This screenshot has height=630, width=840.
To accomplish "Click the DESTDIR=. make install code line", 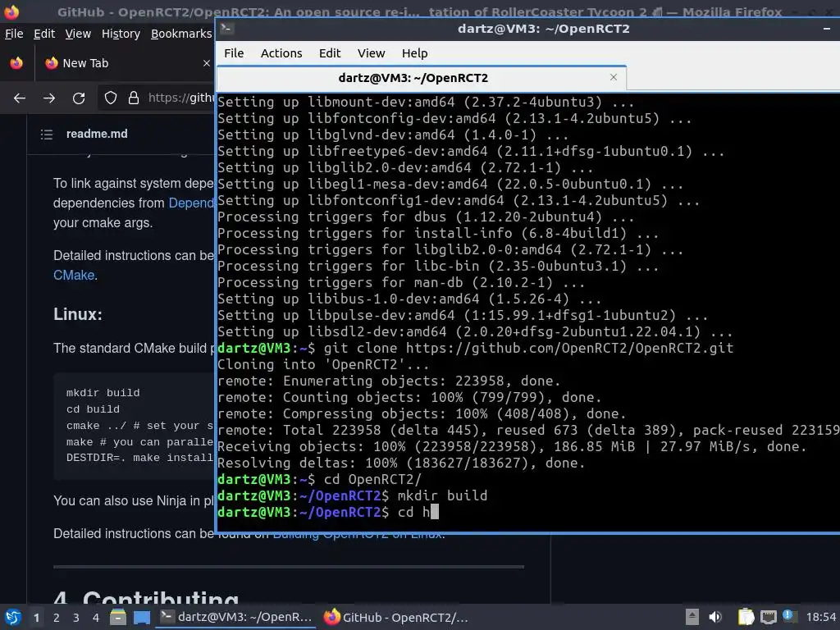I will click(139, 458).
